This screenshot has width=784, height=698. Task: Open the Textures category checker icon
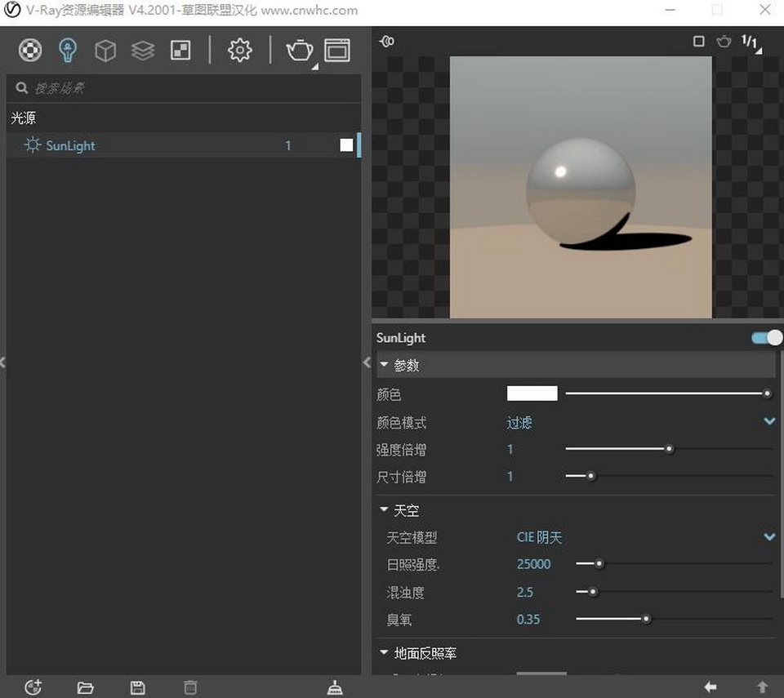[180, 51]
